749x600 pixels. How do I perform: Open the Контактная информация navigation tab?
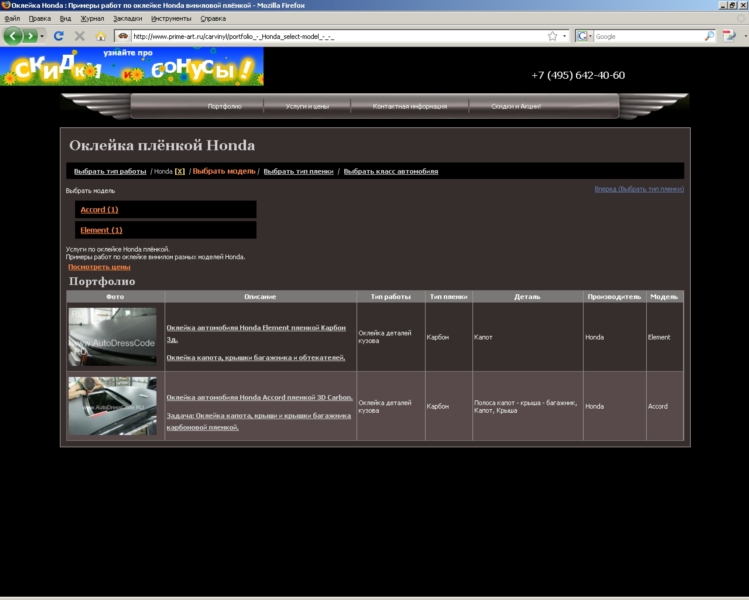pyautogui.click(x=410, y=106)
